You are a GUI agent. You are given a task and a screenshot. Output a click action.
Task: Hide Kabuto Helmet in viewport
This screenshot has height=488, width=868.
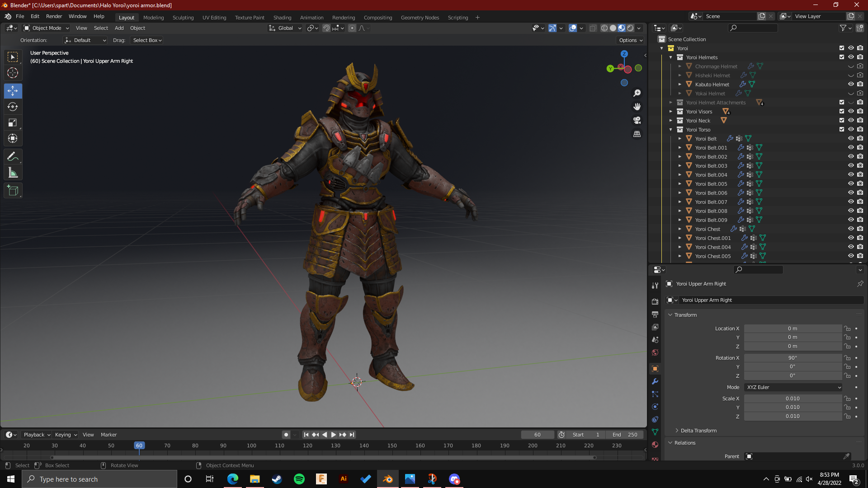click(851, 84)
